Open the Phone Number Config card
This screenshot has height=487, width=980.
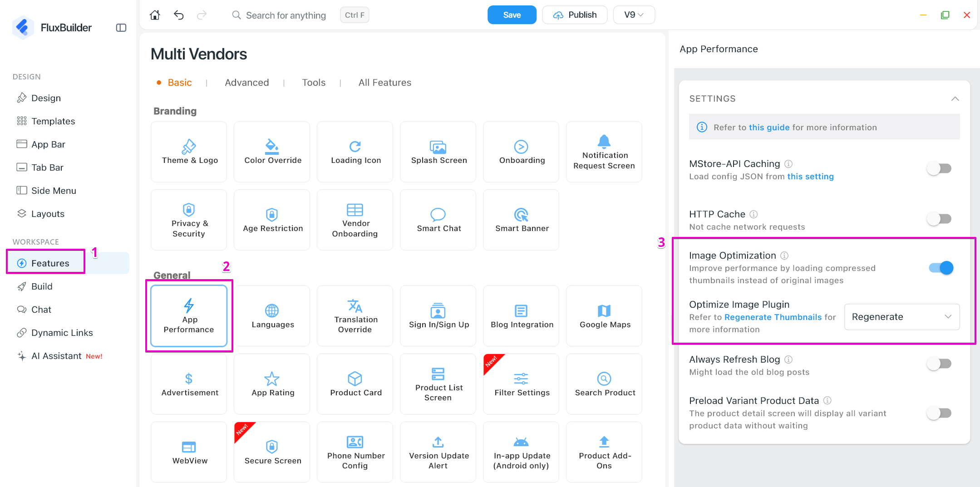click(355, 452)
